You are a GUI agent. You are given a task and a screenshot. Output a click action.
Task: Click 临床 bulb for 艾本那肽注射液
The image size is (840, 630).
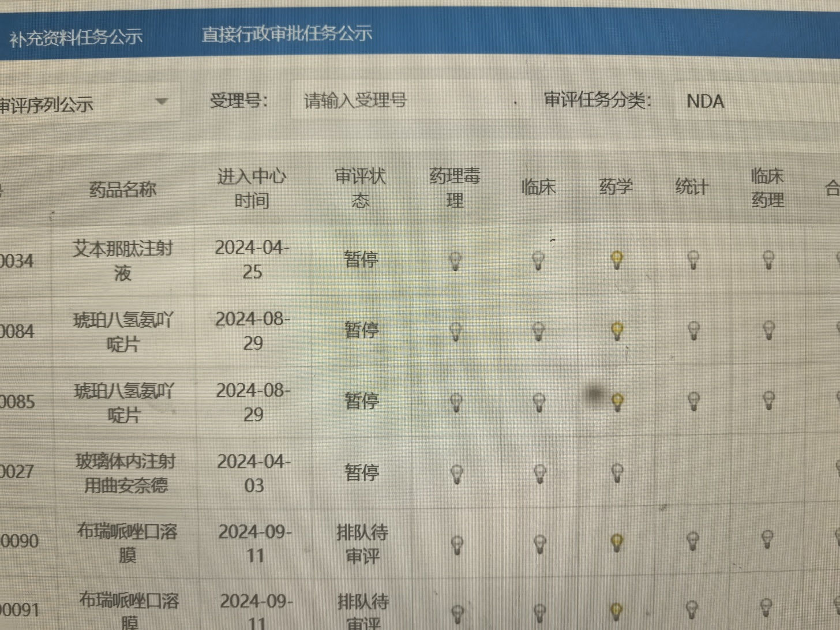tap(538, 260)
